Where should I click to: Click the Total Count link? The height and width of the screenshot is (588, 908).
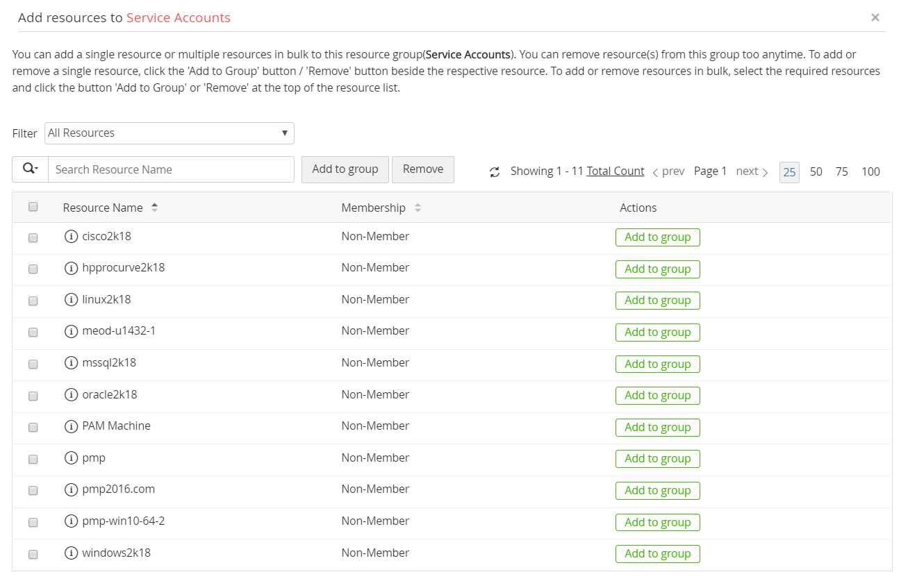pyautogui.click(x=616, y=171)
